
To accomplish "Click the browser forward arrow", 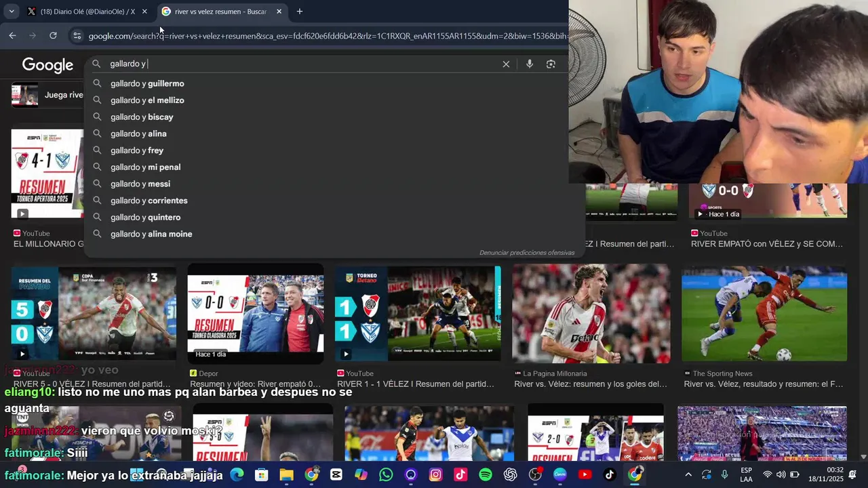I will pos(33,35).
